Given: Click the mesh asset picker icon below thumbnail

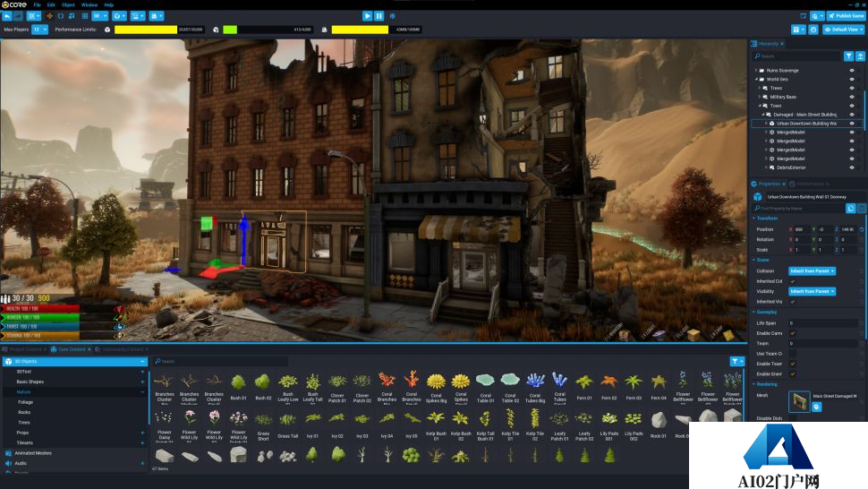Looking at the screenshot, I should (816, 407).
